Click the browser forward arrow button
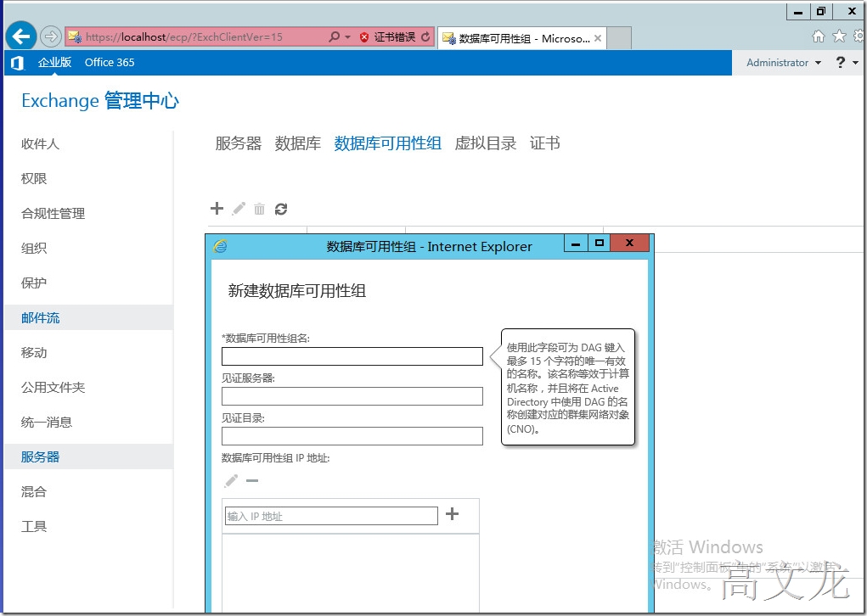 50,37
